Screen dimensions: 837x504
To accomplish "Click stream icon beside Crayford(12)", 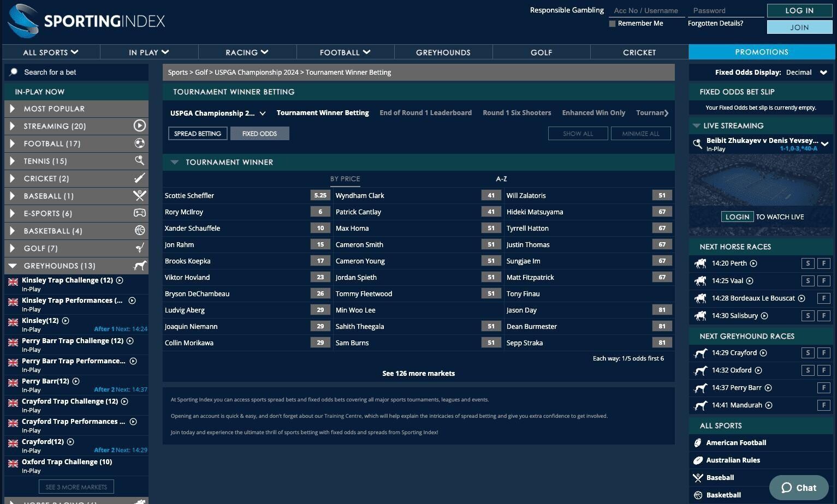I will [x=70, y=442].
